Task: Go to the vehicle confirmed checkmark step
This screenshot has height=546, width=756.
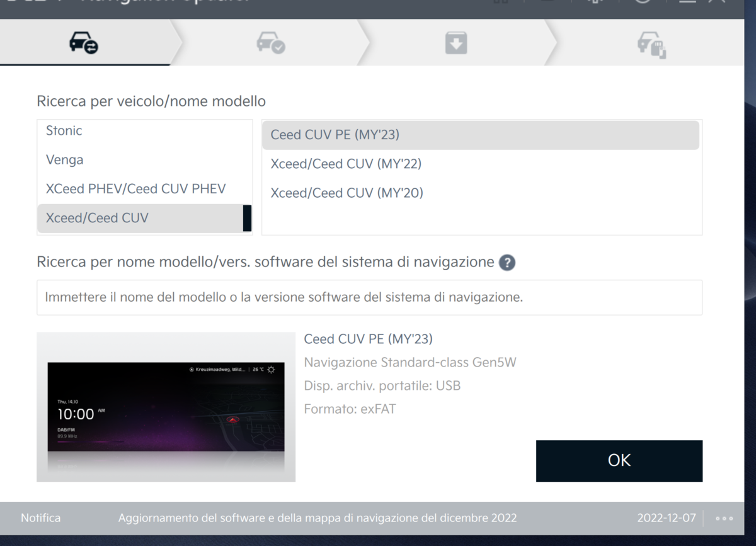Action: pyautogui.click(x=270, y=43)
